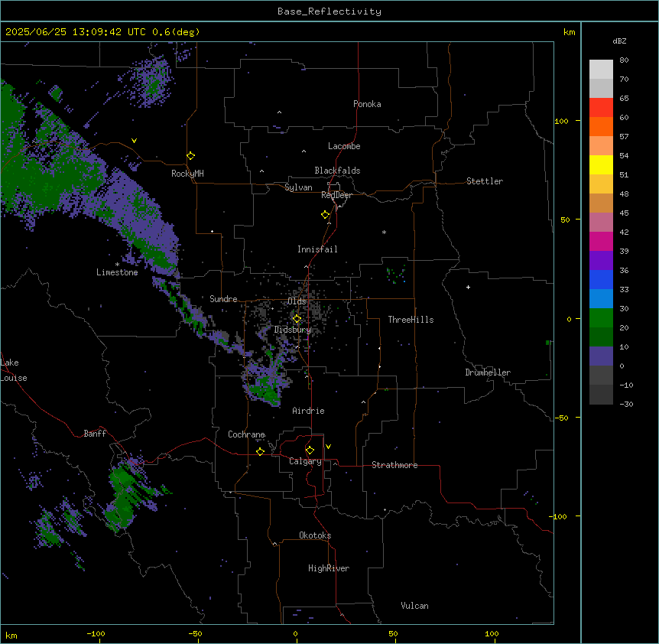Select the Okotoks label
The image size is (659, 644).
point(315,535)
